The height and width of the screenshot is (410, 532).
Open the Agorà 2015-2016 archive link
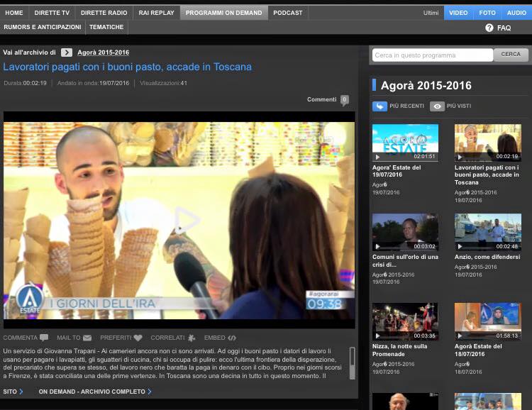coord(103,52)
